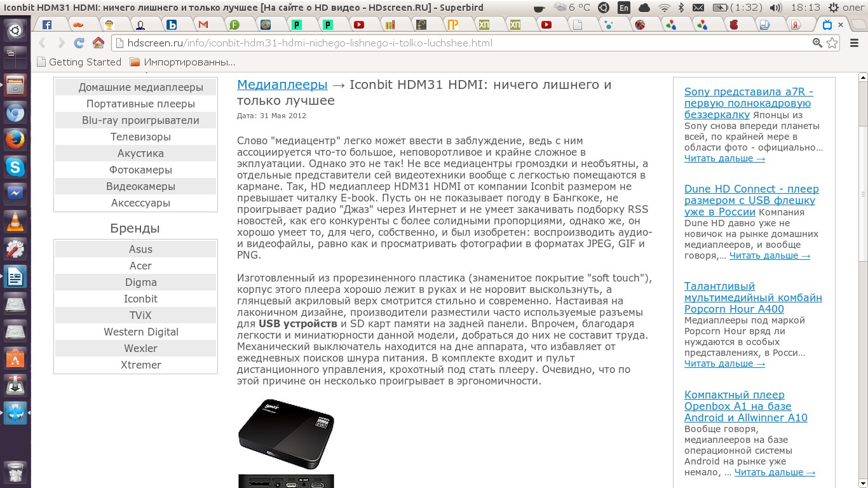Open the Getting Started bookmark
Image resolution: width=868 pixels, height=488 pixels.
(x=79, y=62)
